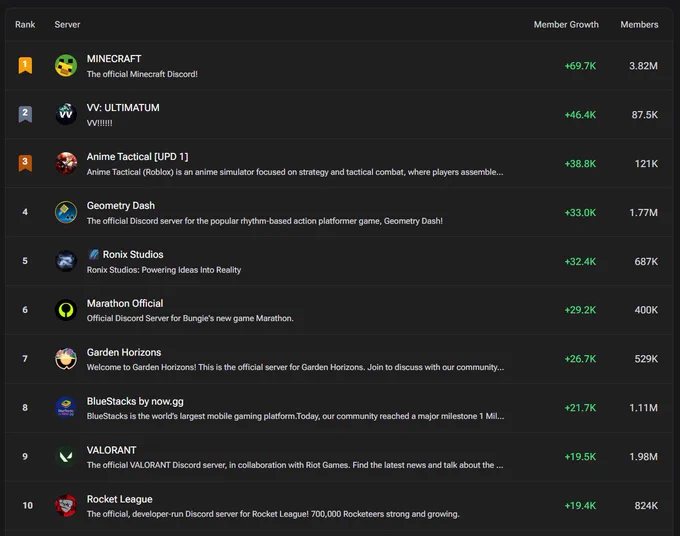Click the +19.4K member growth value

(580, 506)
